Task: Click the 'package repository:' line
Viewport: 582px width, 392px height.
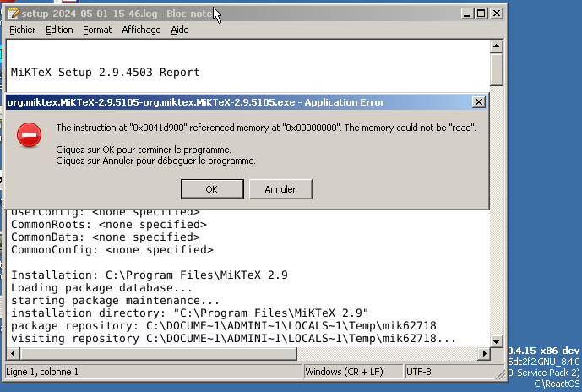Action: click(224, 325)
